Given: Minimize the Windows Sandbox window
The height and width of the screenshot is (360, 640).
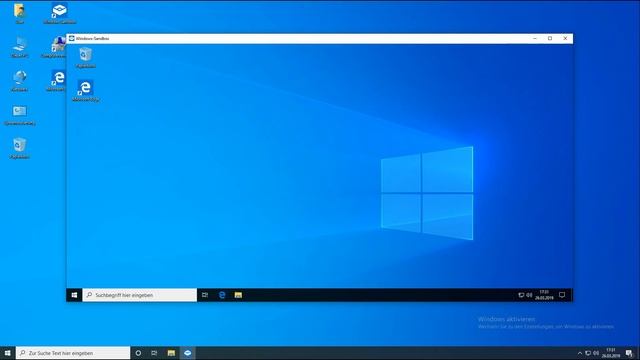Looking at the screenshot, I should coord(535,38).
